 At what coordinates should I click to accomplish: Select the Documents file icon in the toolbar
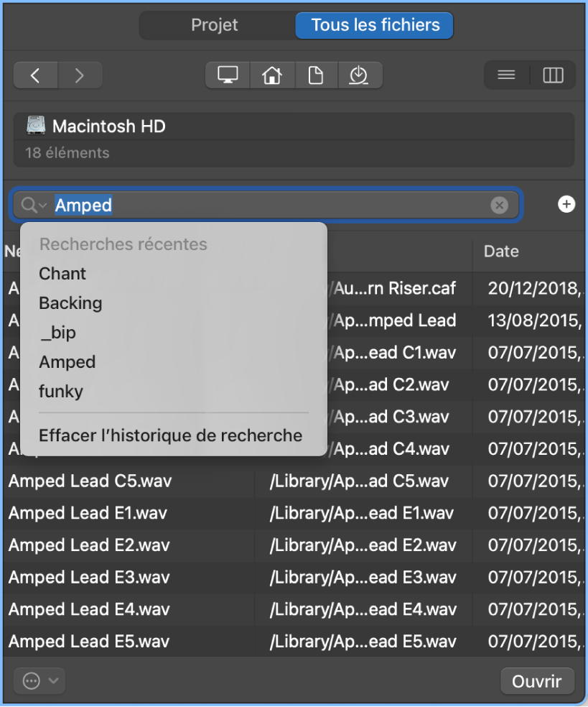[x=316, y=75]
